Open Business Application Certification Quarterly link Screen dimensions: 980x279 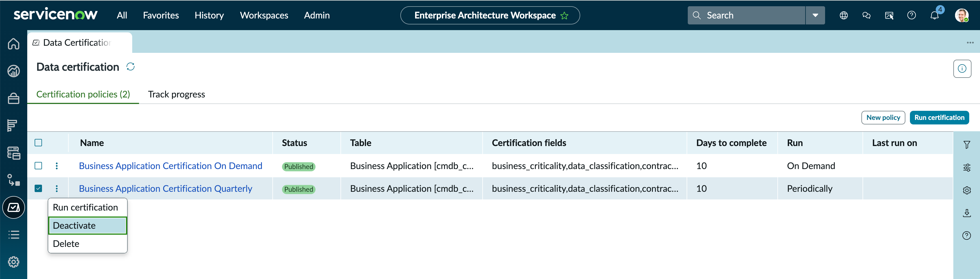coord(165,189)
